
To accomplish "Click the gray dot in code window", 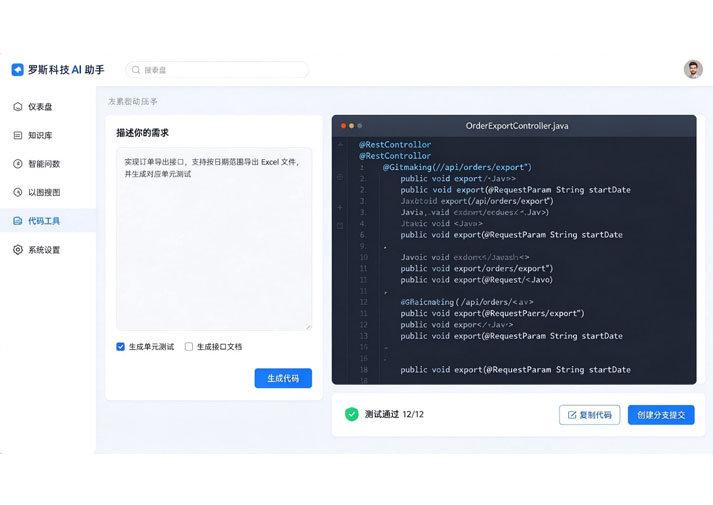I will point(360,126).
